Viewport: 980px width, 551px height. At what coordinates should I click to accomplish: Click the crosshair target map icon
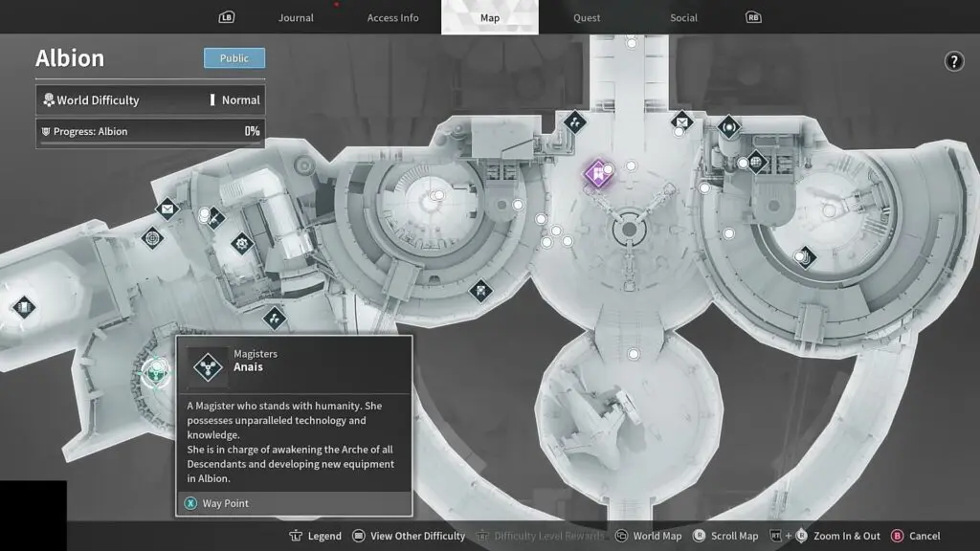coord(152,237)
